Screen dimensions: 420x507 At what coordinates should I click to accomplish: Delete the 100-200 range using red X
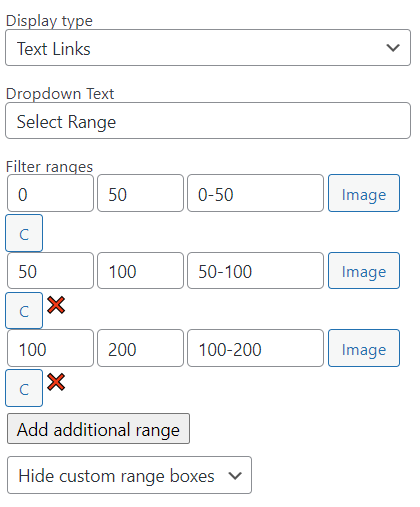tap(56, 382)
